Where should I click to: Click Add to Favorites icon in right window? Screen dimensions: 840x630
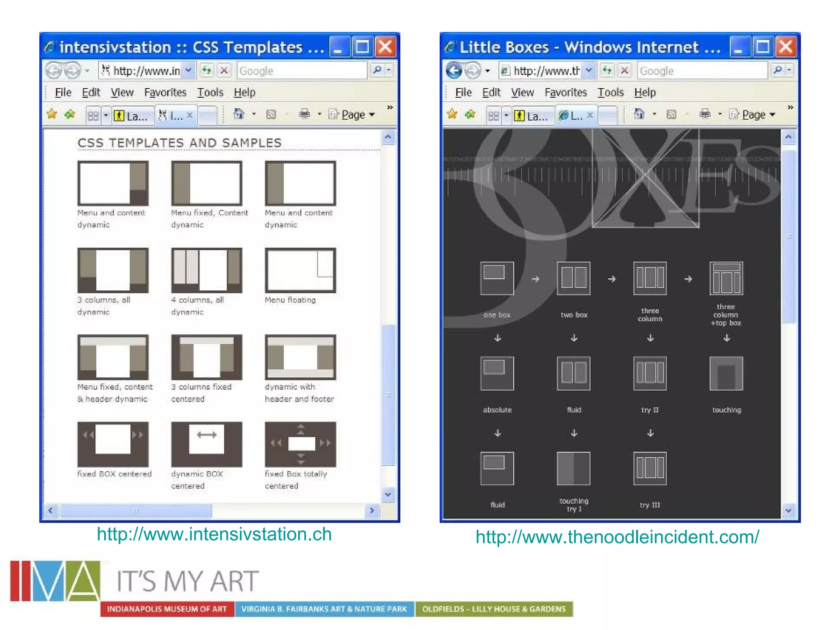click(470, 114)
